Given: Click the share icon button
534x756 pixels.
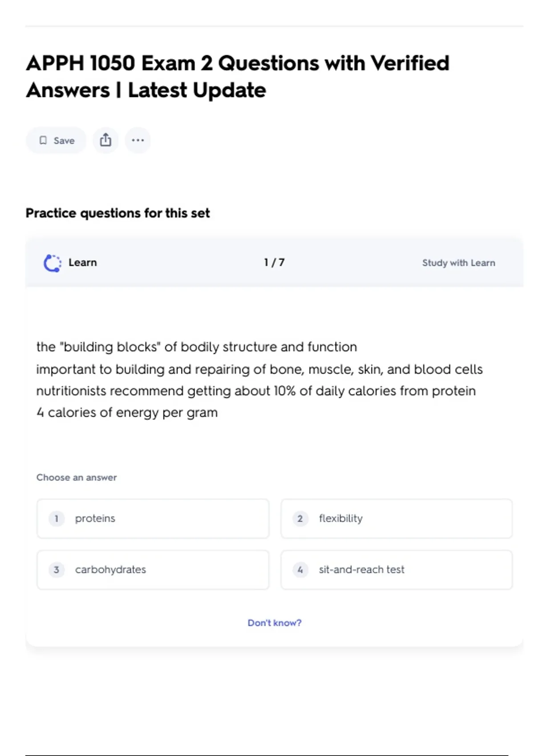Looking at the screenshot, I should [105, 141].
